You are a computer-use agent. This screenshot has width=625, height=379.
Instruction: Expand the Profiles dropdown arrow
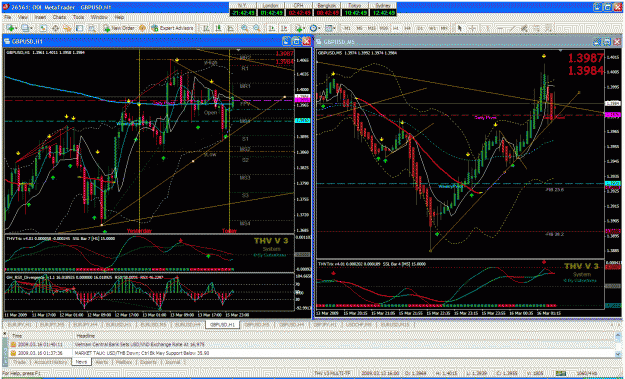[31, 28]
